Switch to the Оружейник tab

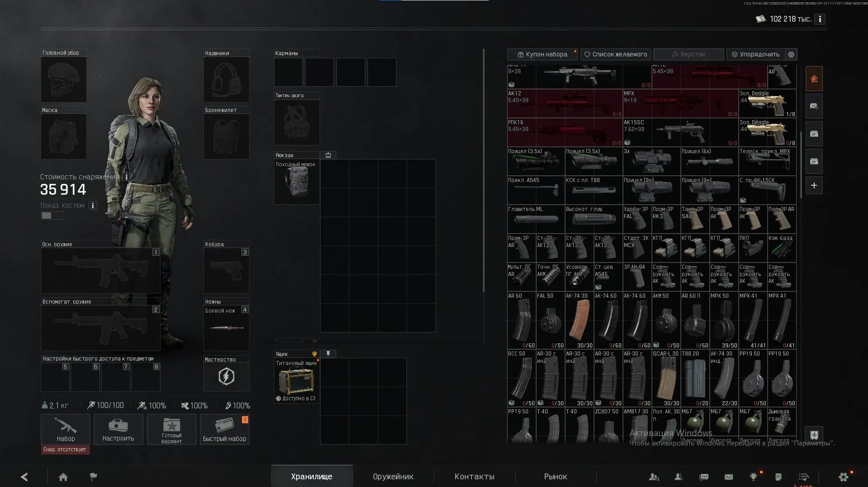[393, 477]
